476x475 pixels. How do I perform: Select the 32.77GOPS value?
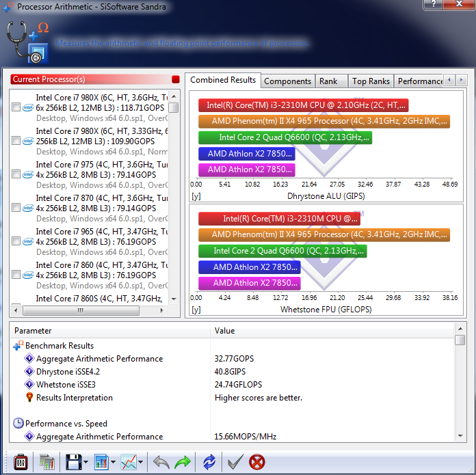coord(234,359)
